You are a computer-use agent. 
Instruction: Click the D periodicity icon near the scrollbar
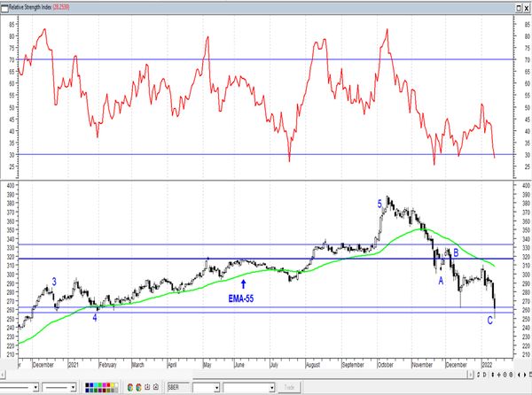(x=484, y=375)
